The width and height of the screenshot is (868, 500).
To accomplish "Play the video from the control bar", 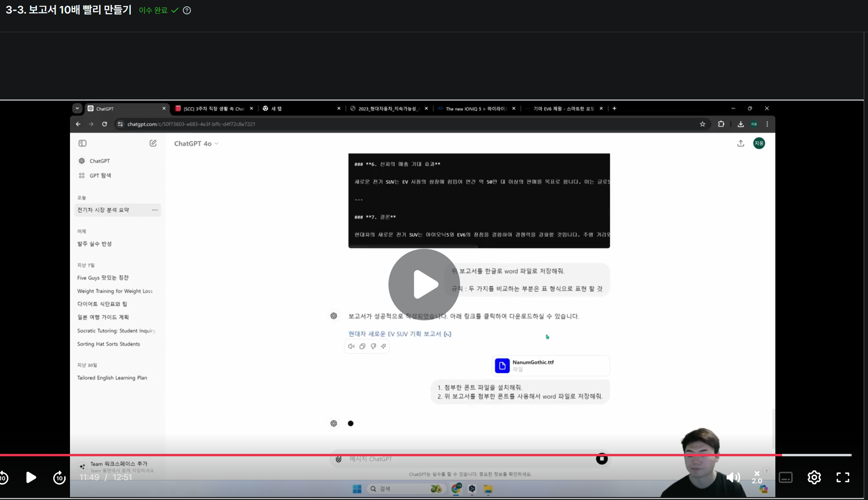I will pyautogui.click(x=31, y=477).
